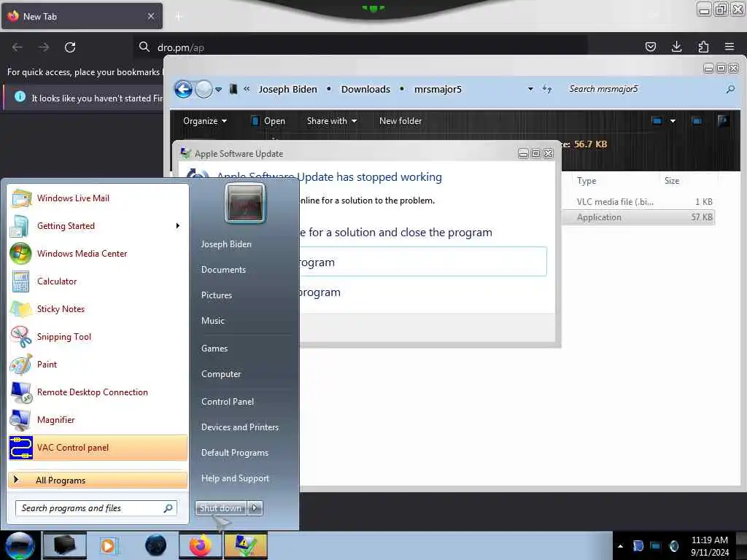This screenshot has width=747, height=560.
Task: Change Explorer view icon
Action: pos(657,121)
